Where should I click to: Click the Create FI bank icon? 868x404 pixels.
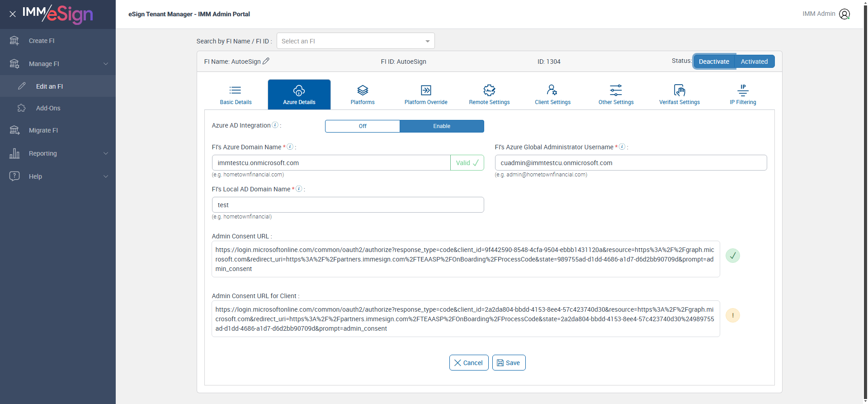[14, 41]
